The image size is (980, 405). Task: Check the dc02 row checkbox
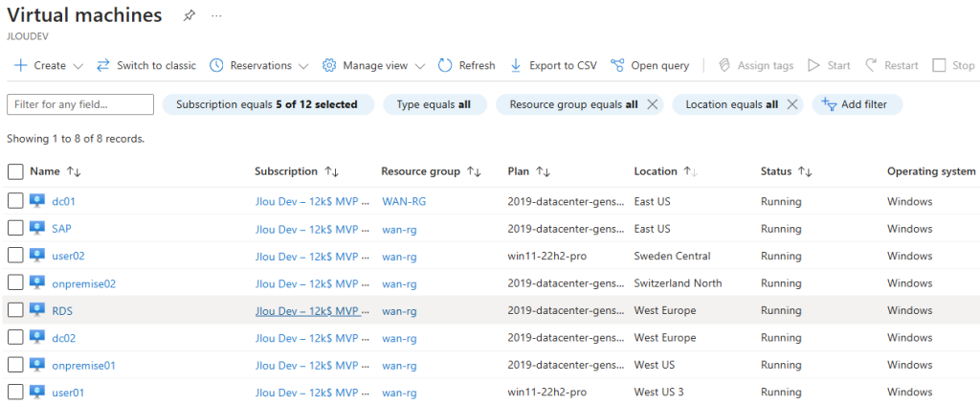(x=15, y=338)
